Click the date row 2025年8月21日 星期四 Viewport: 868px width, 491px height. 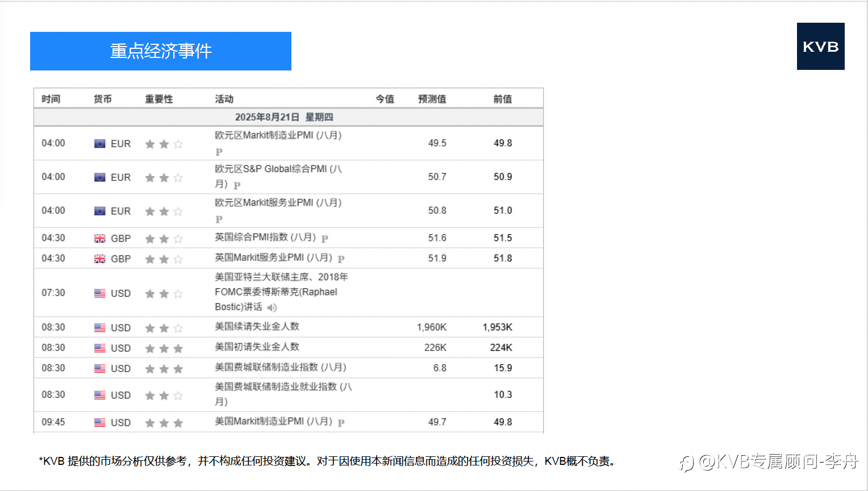289,117
